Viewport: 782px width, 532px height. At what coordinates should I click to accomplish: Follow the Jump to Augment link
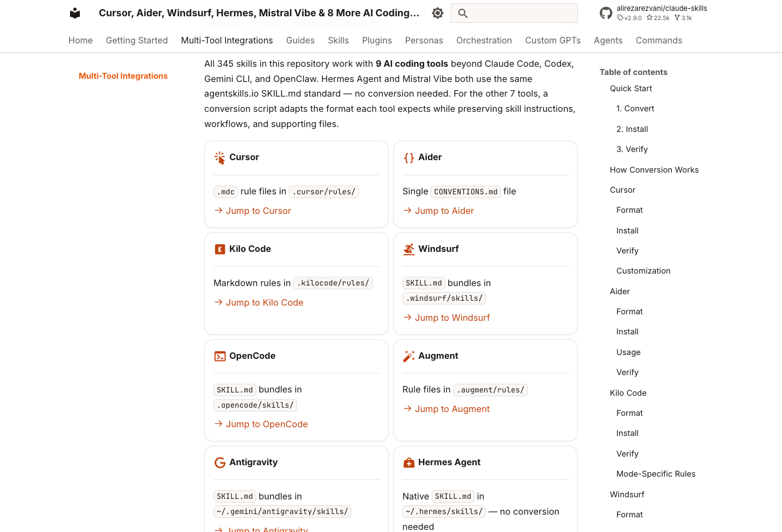click(x=446, y=409)
